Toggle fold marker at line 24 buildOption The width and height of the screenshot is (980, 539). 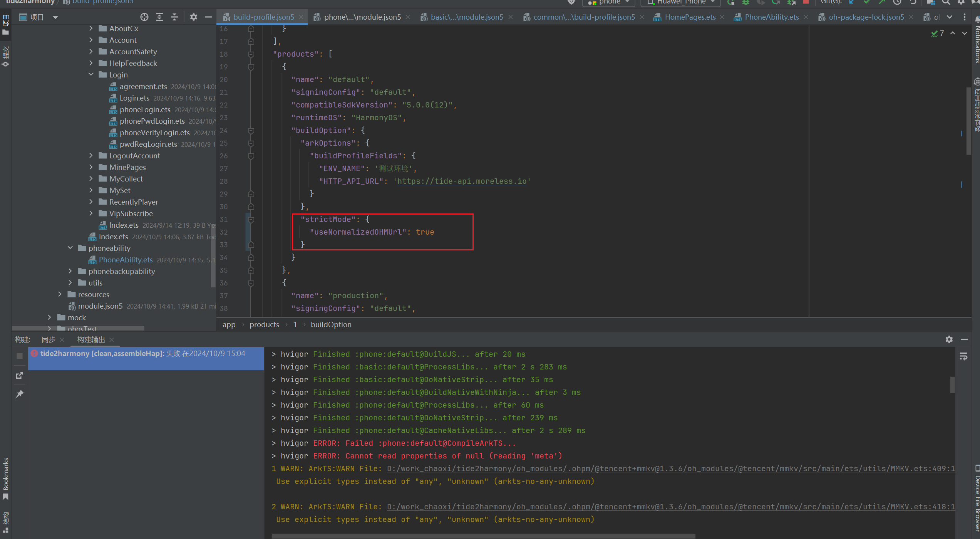click(251, 131)
